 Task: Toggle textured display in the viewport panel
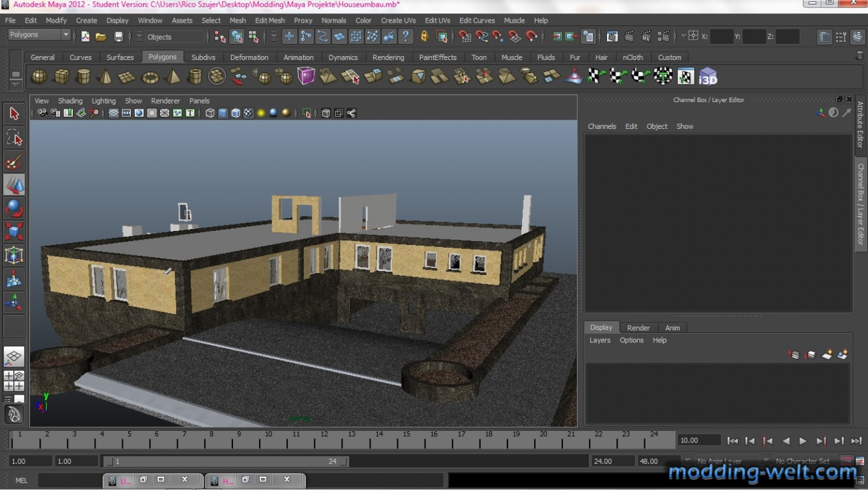[248, 113]
